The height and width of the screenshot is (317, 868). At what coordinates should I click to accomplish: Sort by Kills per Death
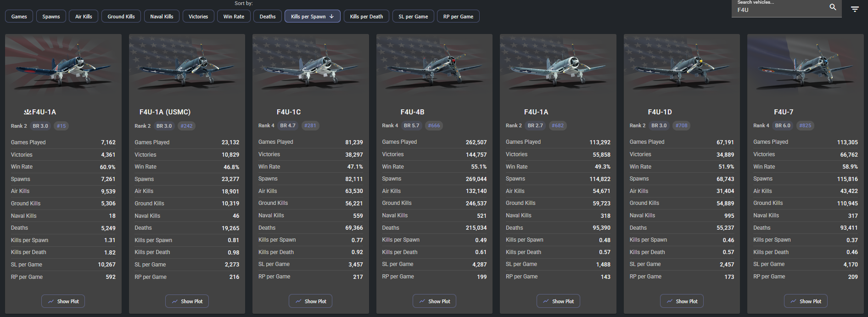pos(366,17)
